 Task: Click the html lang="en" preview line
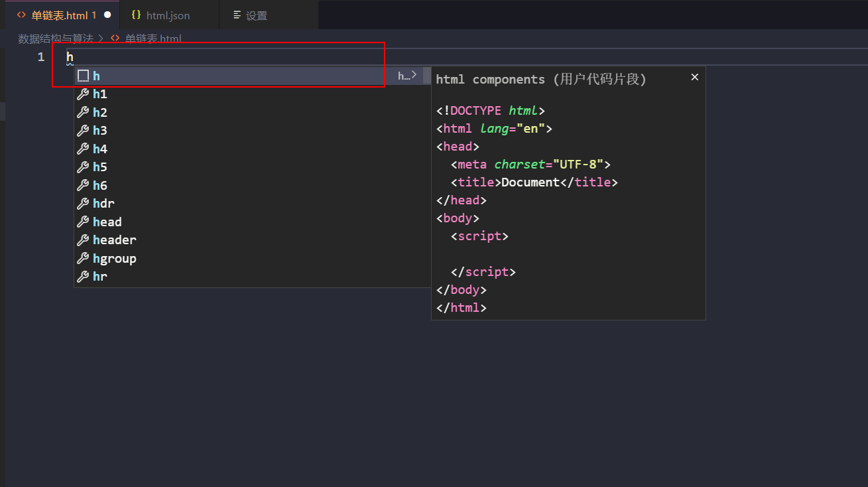click(494, 128)
